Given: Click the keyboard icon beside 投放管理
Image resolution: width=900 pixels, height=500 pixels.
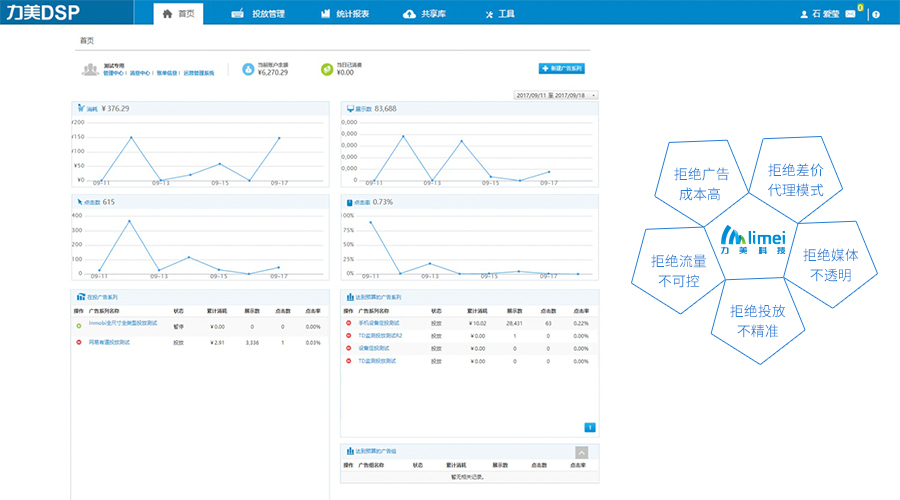Looking at the screenshot, I should click(238, 14).
